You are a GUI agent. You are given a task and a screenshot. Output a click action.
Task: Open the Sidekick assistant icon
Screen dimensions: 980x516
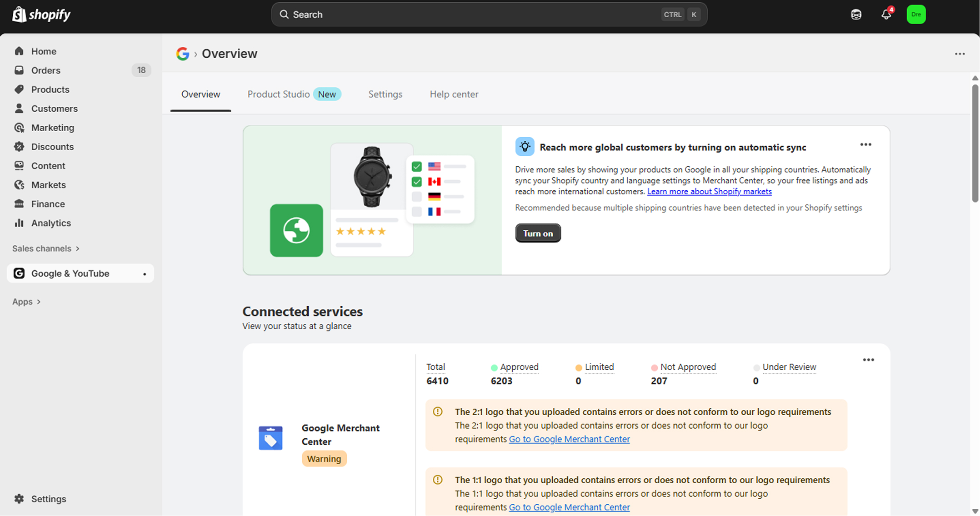pyautogui.click(x=856, y=15)
